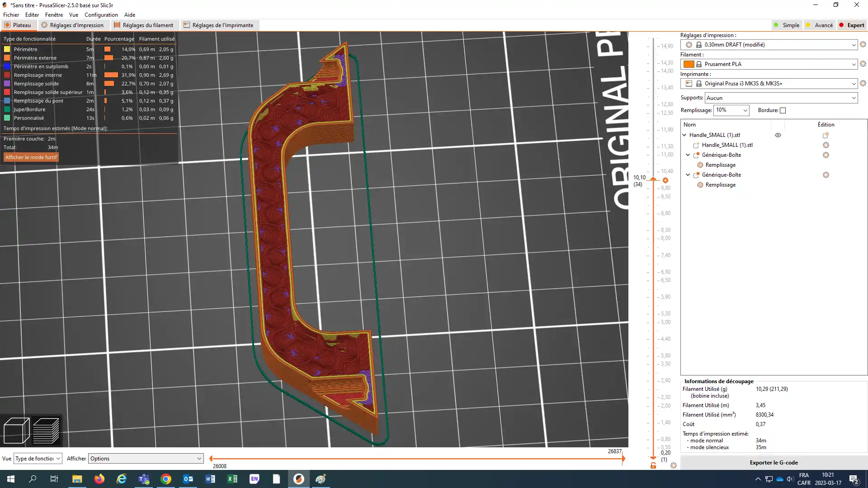Click the infill icon under second Générique-Boîte
The height and width of the screenshot is (488, 868).
click(700, 185)
